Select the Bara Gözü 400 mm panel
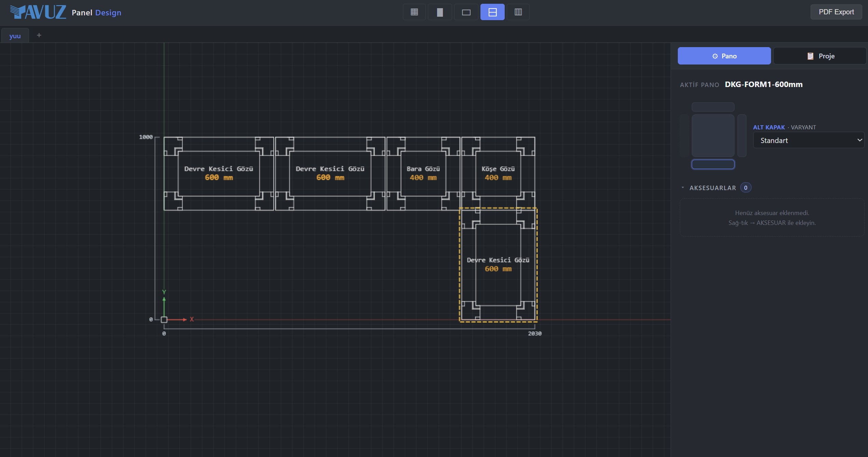The image size is (868, 457). click(x=423, y=173)
